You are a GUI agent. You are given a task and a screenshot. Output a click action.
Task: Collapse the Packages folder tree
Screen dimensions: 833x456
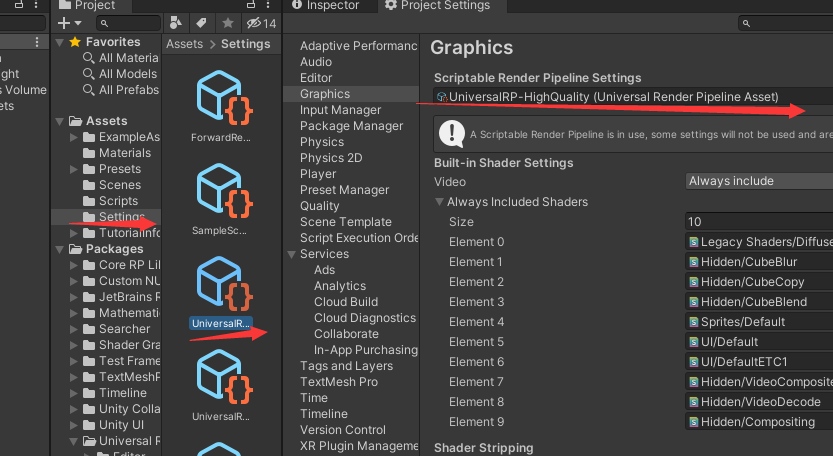(60, 249)
